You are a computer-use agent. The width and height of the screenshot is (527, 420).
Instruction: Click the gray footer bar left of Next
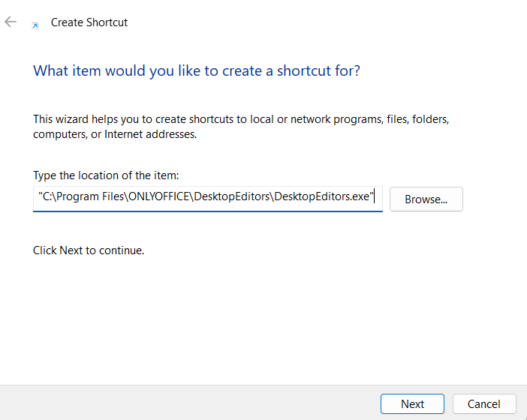(x=190, y=403)
